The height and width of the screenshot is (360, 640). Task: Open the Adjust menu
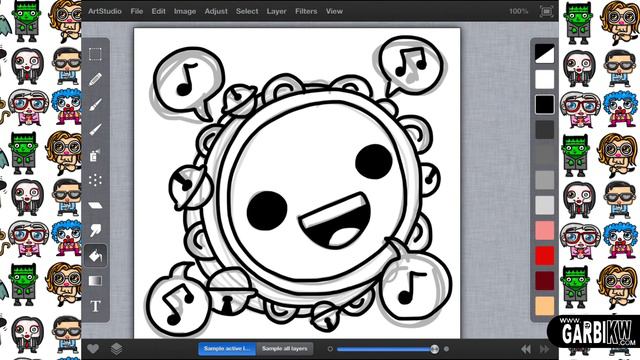click(x=216, y=11)
